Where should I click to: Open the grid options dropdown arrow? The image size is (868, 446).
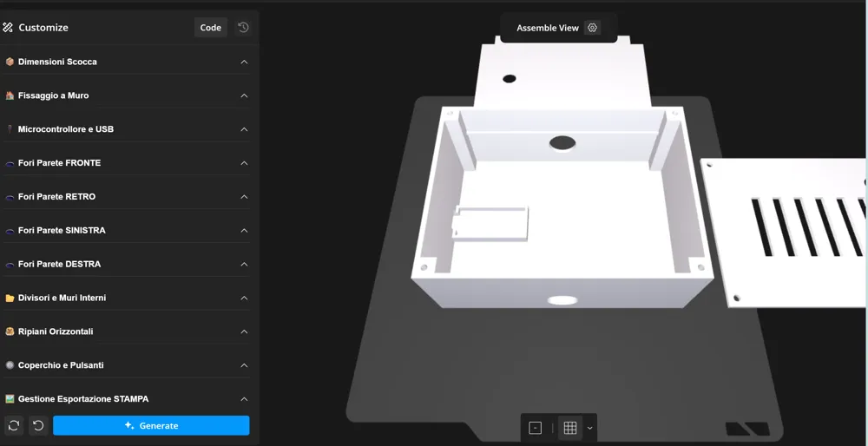click(589, 428)
